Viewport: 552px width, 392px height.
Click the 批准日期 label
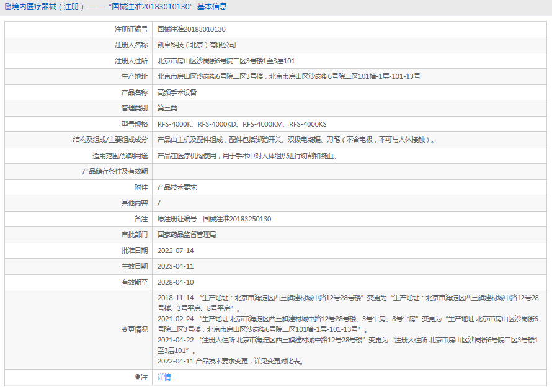click(135, 251)
